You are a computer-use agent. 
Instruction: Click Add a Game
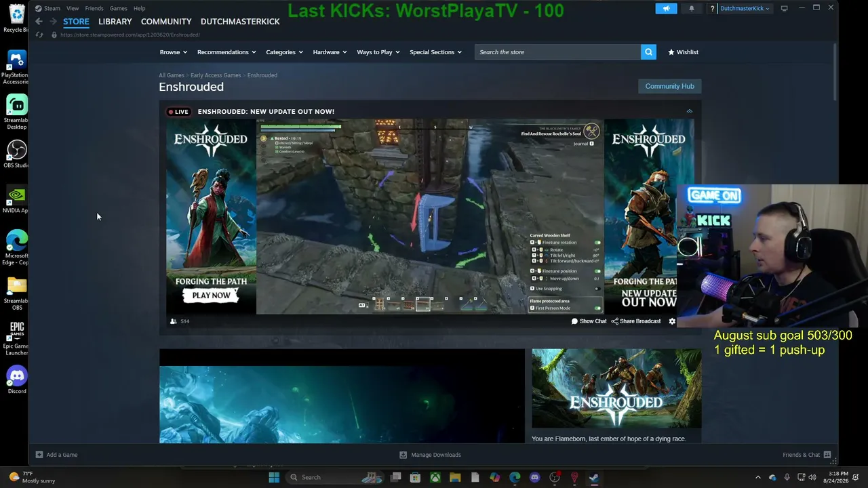coord(57,455)
